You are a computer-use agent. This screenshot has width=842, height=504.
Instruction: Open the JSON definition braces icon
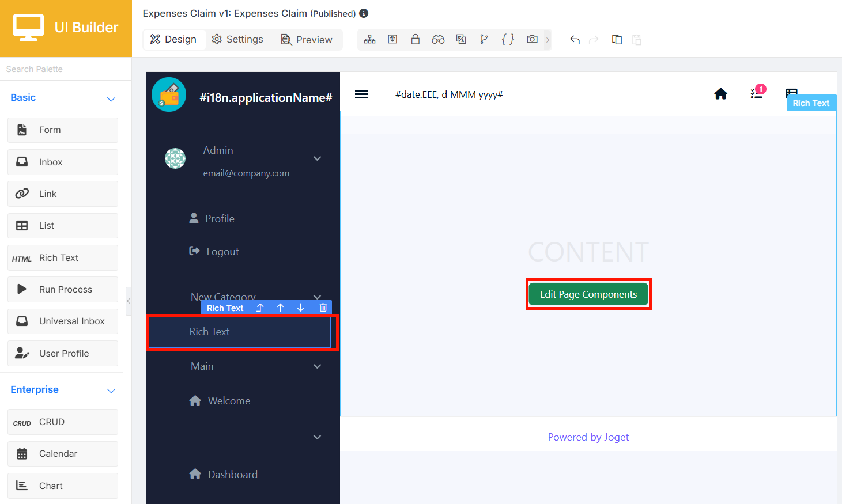(508, 39)
